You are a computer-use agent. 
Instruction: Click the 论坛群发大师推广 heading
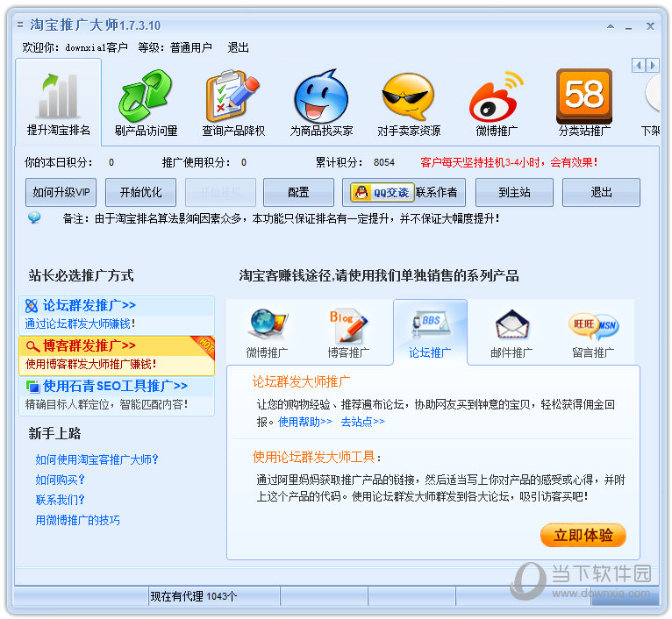tap(301, 381)
